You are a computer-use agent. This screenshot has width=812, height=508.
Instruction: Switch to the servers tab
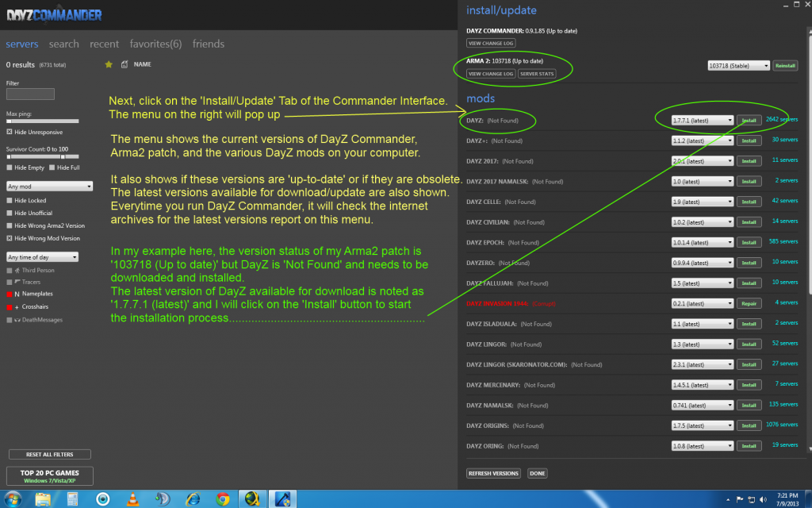(21, 44)
